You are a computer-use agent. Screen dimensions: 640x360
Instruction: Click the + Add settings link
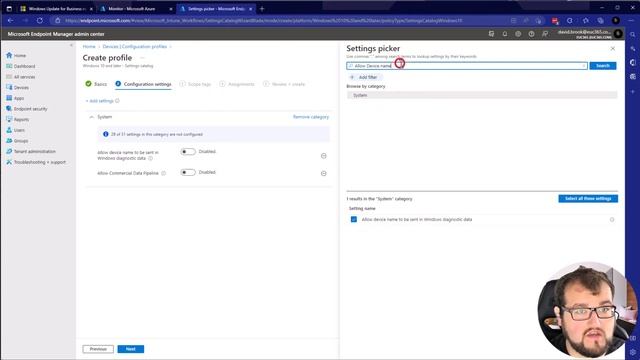click(x=100, y=101)
